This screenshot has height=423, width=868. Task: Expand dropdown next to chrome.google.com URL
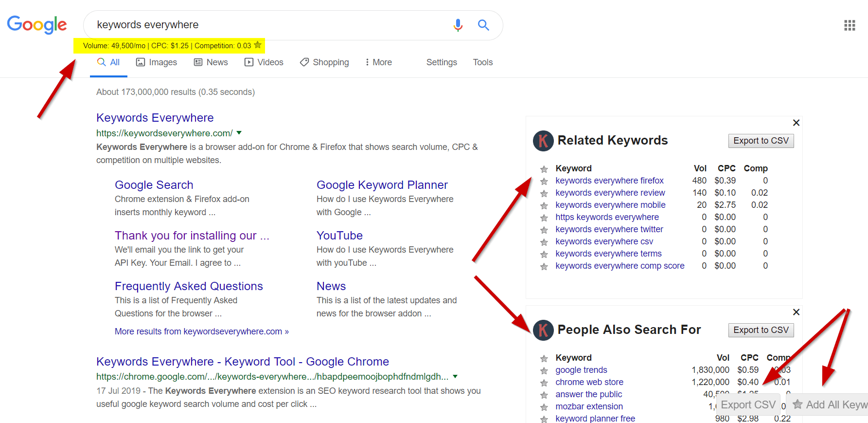[455, 376]
